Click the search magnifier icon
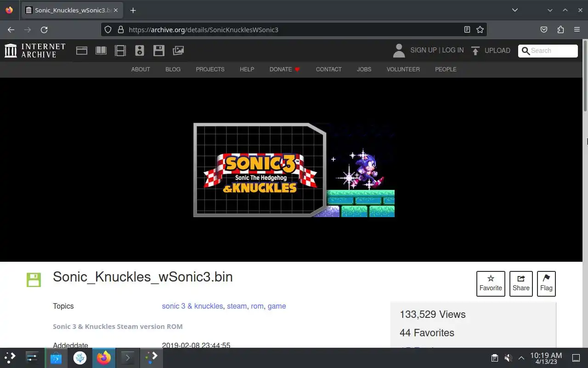The width and height of the screenshot is (588, 368). [526, 51]
